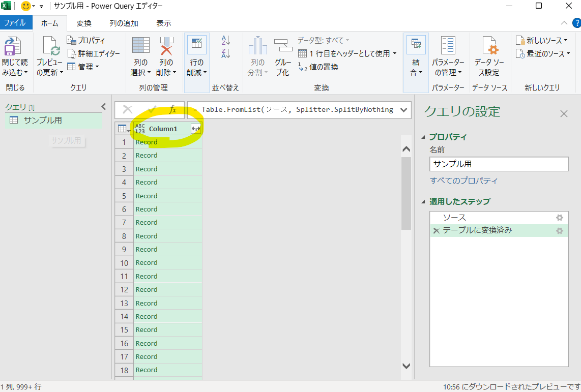Open the 列の追加 ribbon tab
The image size is (581, 392).
click(124, 23)
